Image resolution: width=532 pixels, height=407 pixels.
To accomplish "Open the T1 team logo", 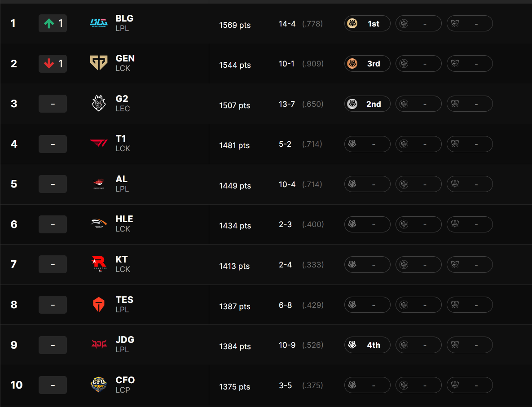I will click(x=99, y=144).
